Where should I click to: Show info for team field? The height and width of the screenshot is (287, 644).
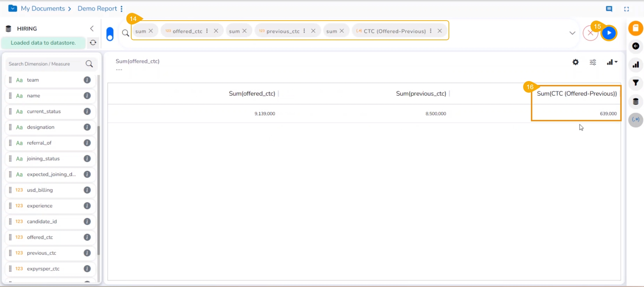click(x=87, y=80)
